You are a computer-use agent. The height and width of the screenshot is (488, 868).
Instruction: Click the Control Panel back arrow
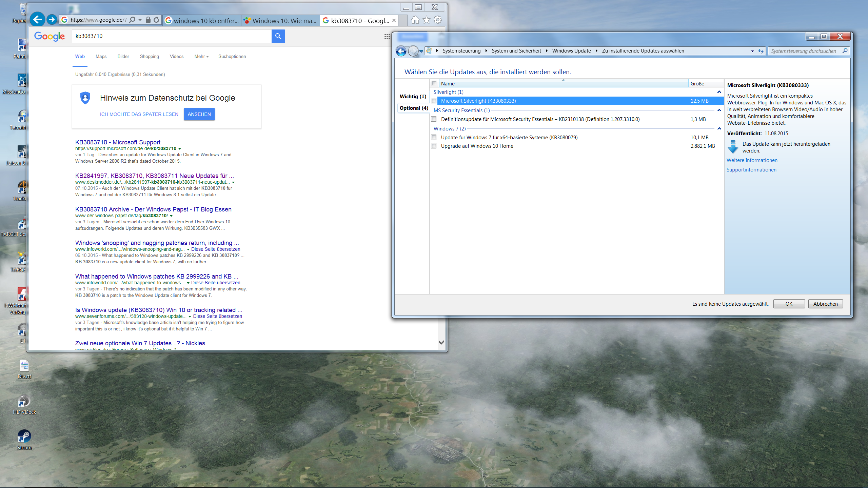click(401, 51)
